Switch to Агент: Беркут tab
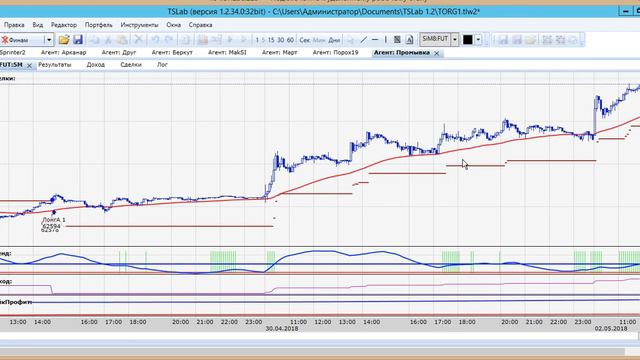Viewport: 640px width, 360px height. point(172,53)
